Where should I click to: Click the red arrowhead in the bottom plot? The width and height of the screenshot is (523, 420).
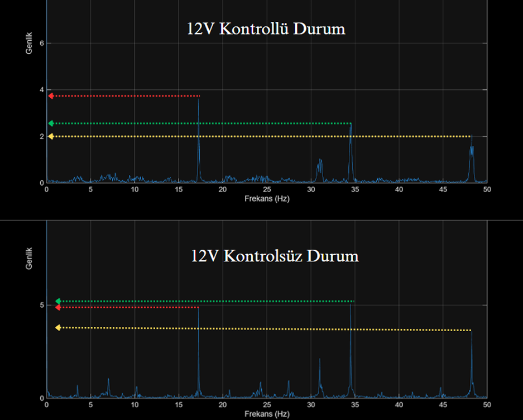pyautogui.click(x=58, y=308)
